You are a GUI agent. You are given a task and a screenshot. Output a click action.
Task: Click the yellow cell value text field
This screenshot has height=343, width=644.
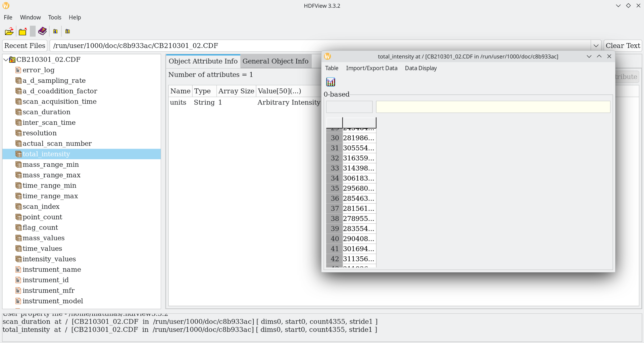[x=493, y=107]
